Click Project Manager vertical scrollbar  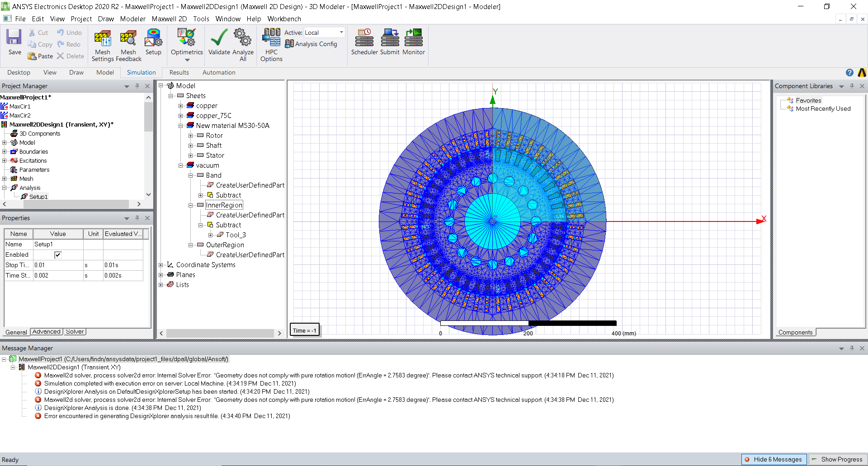tap(148, 117)
